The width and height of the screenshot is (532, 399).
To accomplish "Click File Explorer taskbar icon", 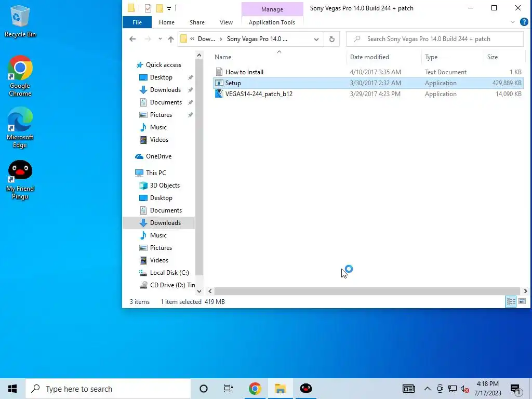I will click(x=280, y=389).
